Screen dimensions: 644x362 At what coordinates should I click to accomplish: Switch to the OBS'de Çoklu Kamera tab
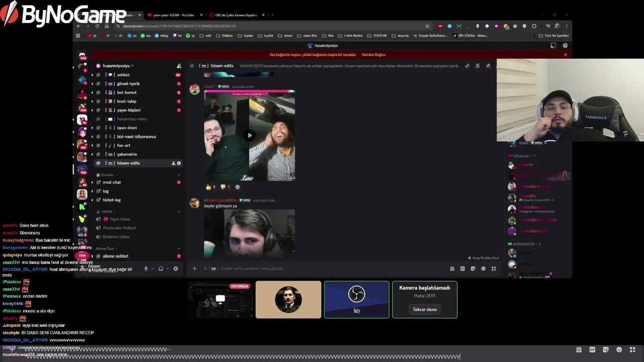[235, 15]
